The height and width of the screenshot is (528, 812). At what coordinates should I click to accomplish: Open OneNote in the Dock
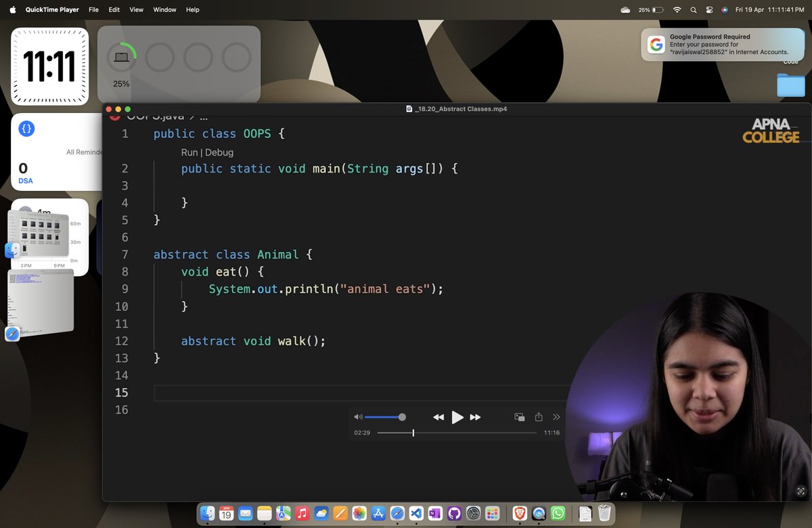click(435, 513)
